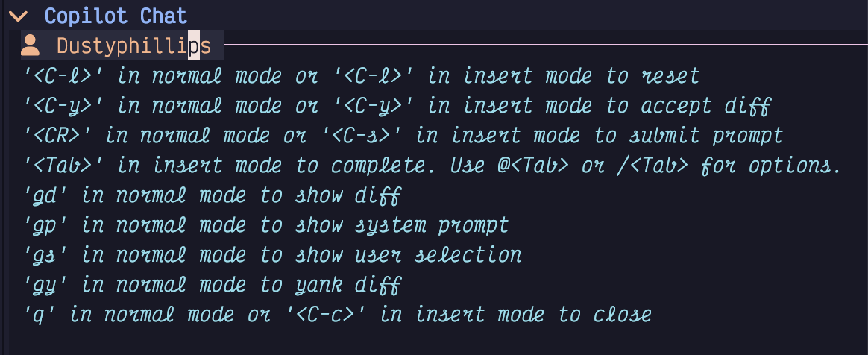Click the 'gp' show system prompt line
This screenshot has width=868, height=355.
(265, 225)
